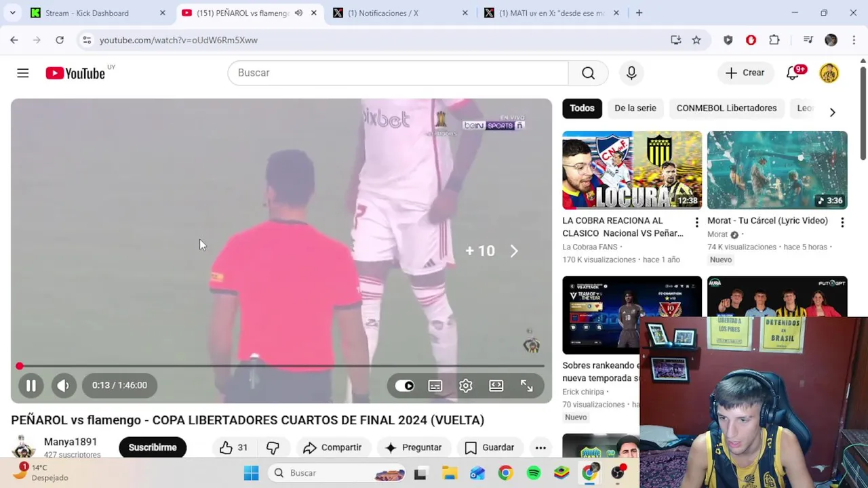Click La Cobraa FANS channel name
This screenshot has height=488, width=868.
pyautogui.click(x=590, y=247)
